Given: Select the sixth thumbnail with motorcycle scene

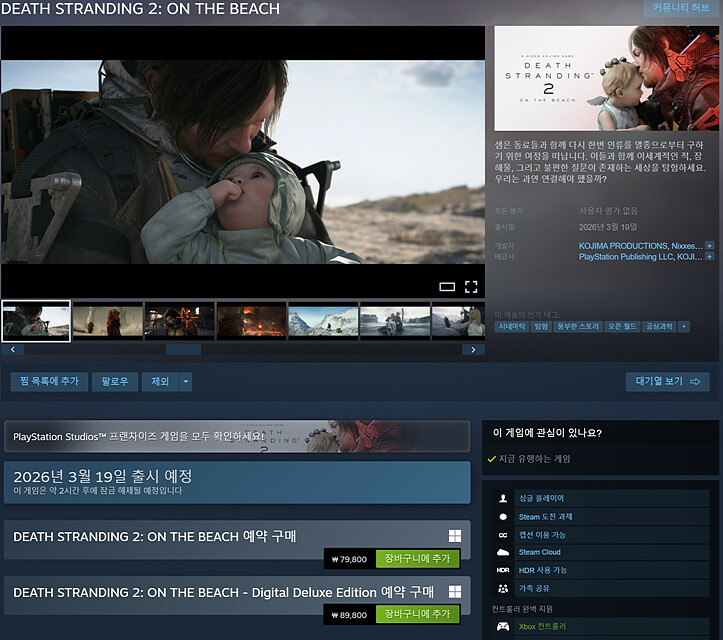Looking at the screenshot, I should coord(395,321).
